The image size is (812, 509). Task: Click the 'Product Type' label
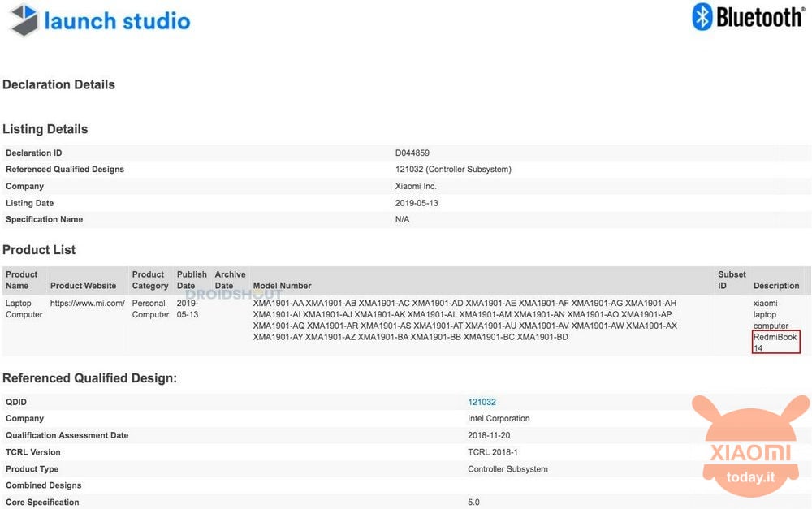tap(32, 469)
